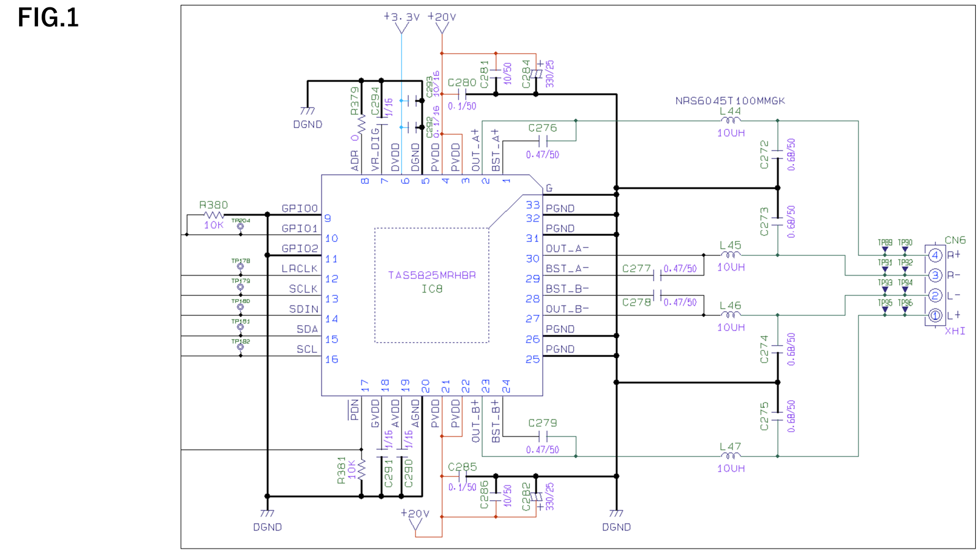Select the GPIO1 pin label
The height and width of the screenshot is (551, 980).
(x=300, y=229)
